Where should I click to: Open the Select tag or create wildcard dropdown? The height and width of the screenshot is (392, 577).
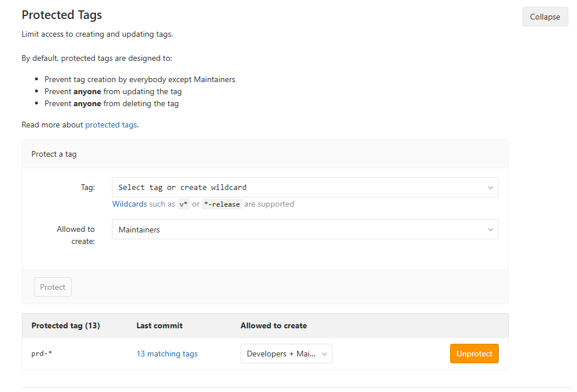(299, 188)
